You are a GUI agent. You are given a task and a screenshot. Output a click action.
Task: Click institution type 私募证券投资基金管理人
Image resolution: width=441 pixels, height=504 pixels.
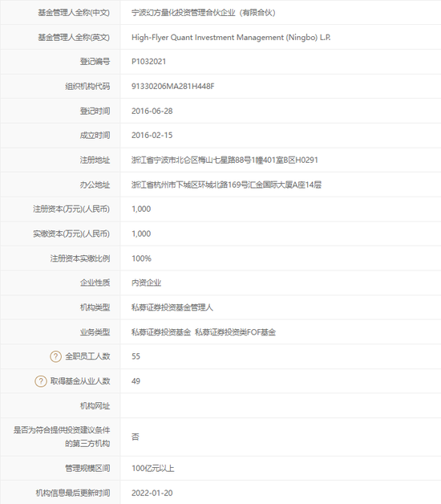(172, 307)
